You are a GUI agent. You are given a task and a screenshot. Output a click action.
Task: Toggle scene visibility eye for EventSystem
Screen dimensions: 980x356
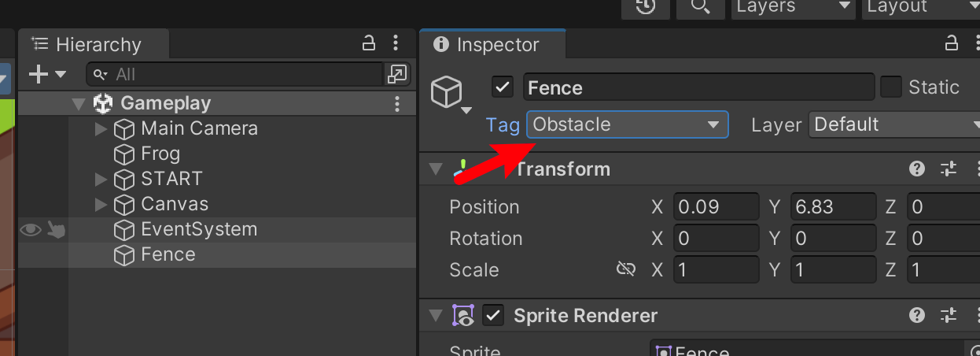coord(31,229)
